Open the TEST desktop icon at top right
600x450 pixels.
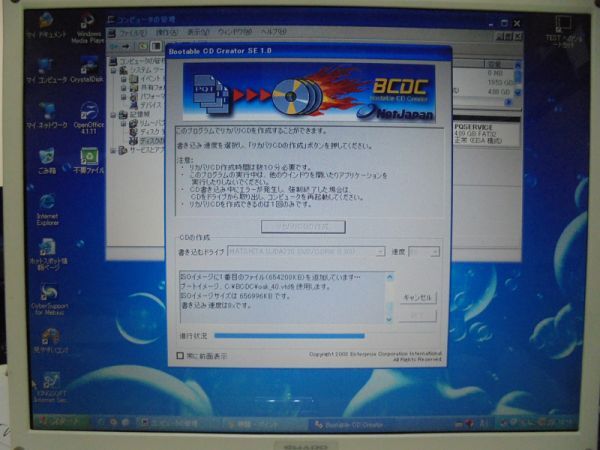click(564, 31)
